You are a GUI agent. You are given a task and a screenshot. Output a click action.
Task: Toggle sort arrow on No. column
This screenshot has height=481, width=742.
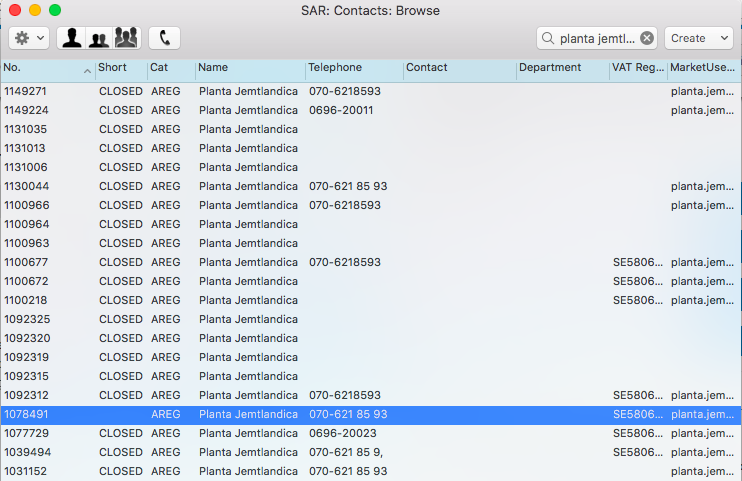point(87,71)
